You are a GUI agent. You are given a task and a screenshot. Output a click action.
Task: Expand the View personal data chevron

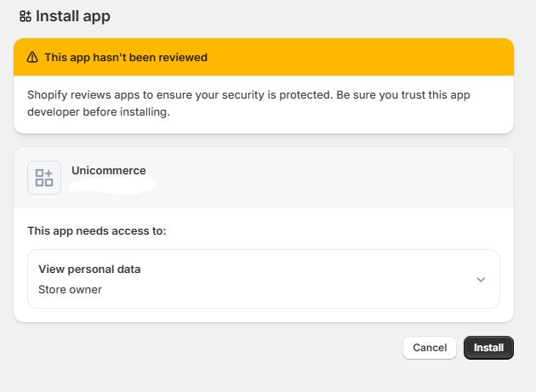pyautogui.click(x=481, y=279)
